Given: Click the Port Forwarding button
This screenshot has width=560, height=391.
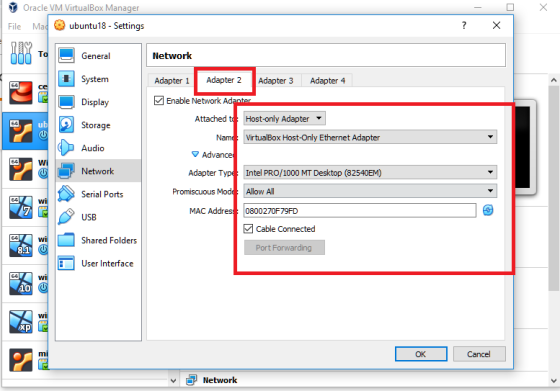Looking at the screenshot, I should point(284,247).
